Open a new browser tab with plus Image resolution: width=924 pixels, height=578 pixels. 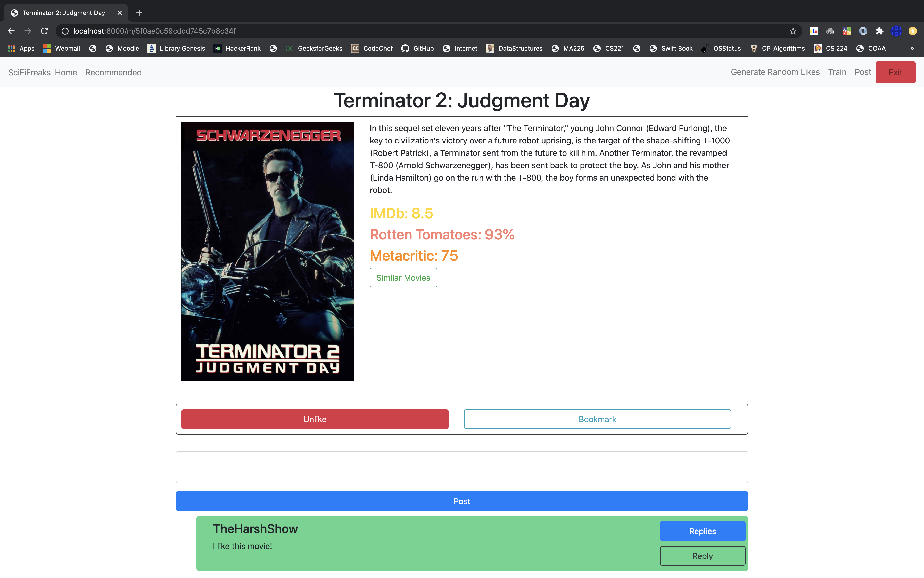tap(139, 13)
